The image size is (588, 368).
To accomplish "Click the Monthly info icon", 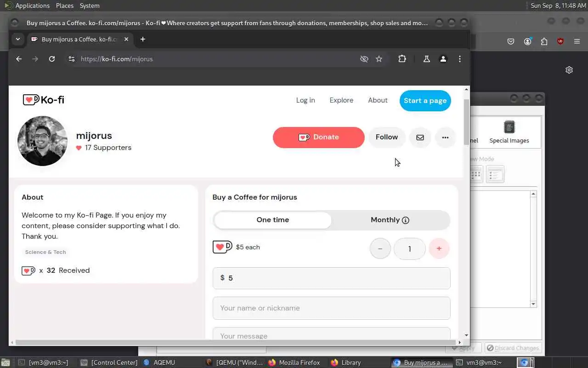I will 406,220.
